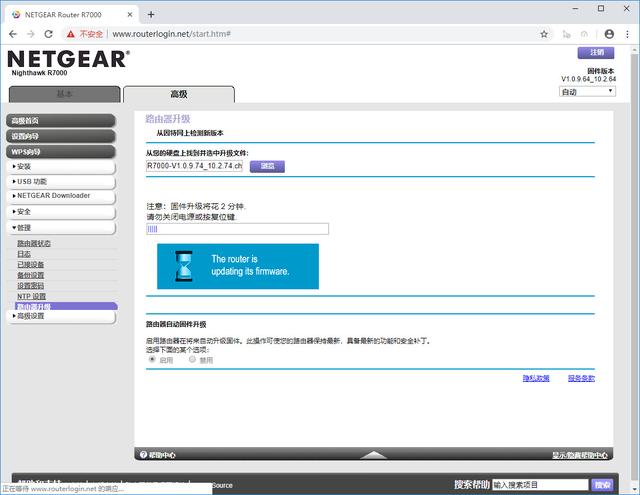Click The router is updating its firmware banner
The width and height of the screenshot is (640, 495).
click(238, 266)
